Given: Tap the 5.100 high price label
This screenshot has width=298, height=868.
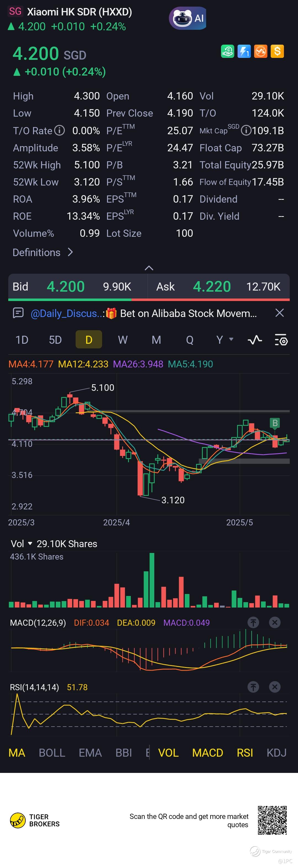Looking at the screenshot, I should tap(103, 388).
